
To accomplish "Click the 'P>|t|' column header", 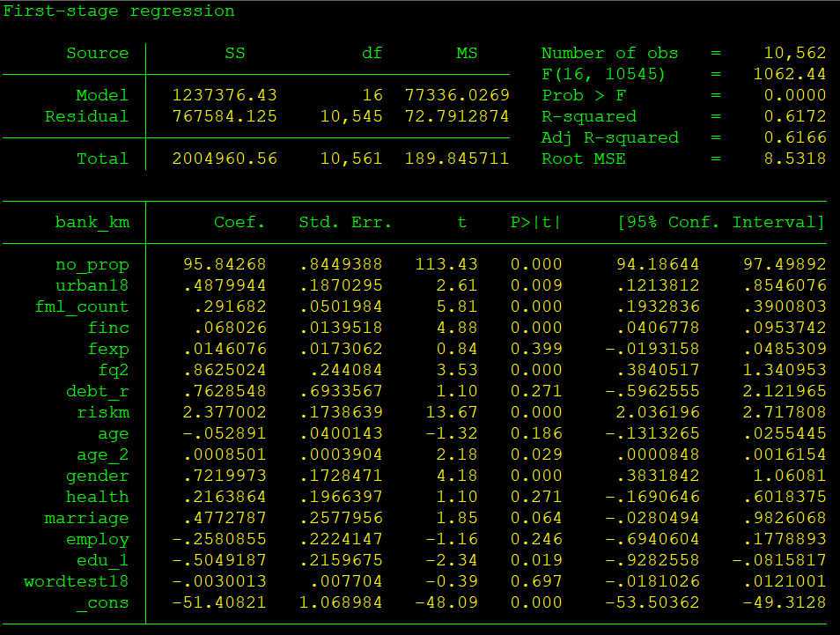I will coord(535,223).
